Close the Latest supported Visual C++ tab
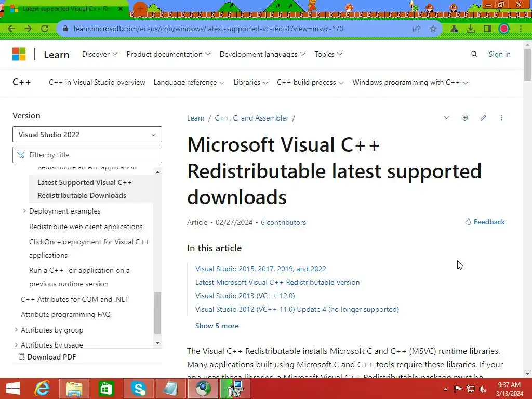 tap(121, 9)
